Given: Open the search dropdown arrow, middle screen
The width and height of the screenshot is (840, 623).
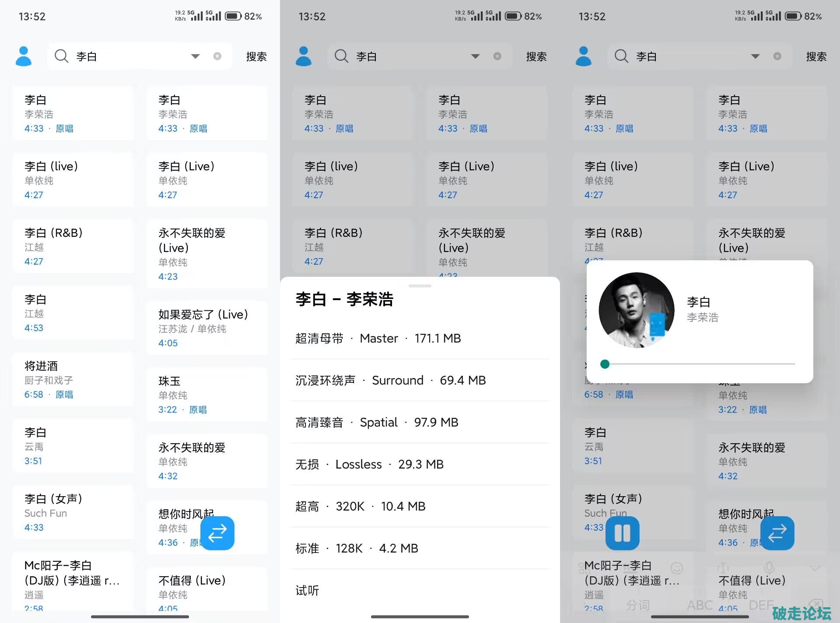Looking at the screenshot, I should [475, 56].
